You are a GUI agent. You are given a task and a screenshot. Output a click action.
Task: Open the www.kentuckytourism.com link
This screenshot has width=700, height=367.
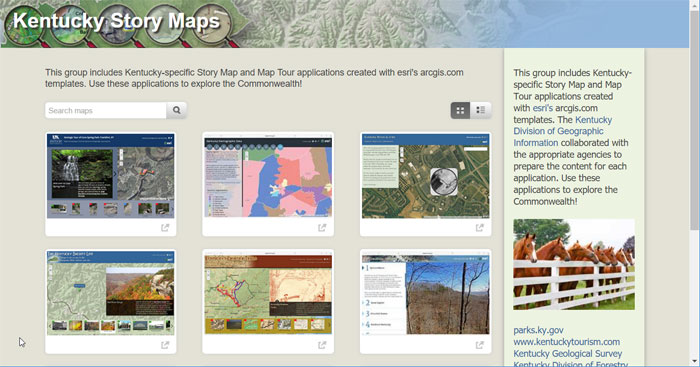567,342
